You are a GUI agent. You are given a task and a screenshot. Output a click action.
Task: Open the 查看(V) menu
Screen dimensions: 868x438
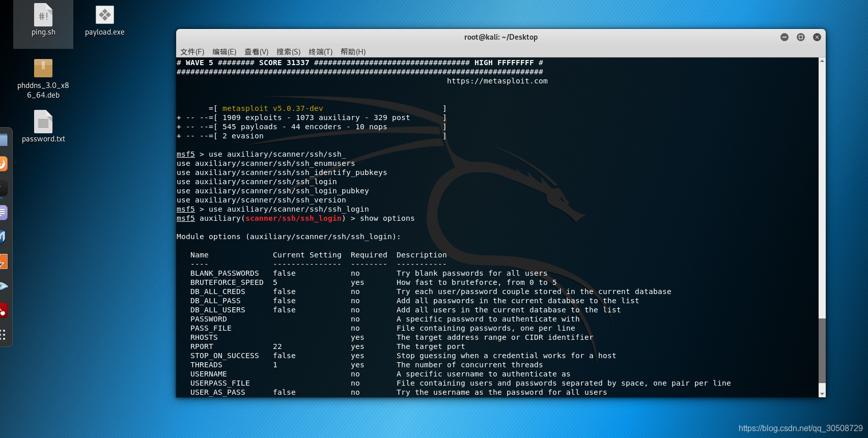(256, 52)
